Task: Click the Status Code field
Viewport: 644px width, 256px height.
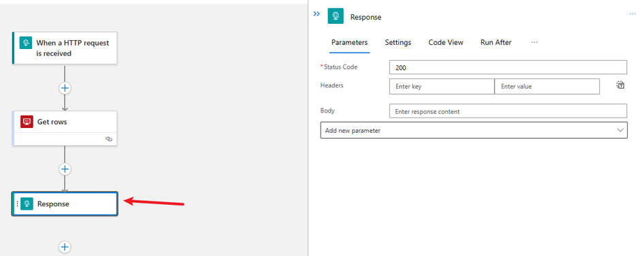Action: (x=508, y=67)
